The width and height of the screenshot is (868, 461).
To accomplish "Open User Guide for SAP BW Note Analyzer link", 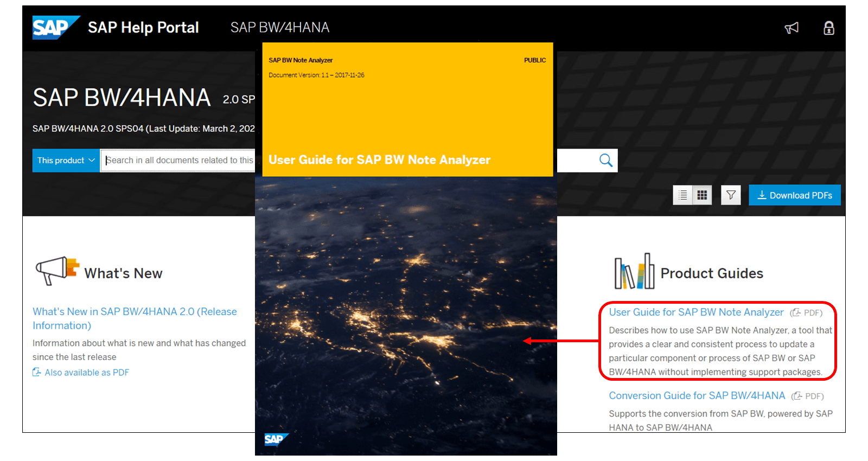I will pyautogui.click(x=696, y=312).
